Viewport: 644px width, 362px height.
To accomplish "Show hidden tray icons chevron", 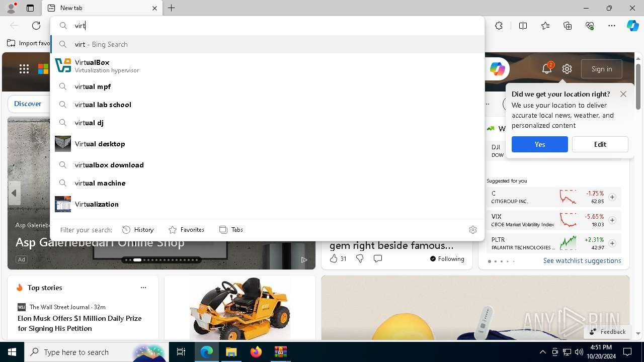I will (x=542, y=352).
